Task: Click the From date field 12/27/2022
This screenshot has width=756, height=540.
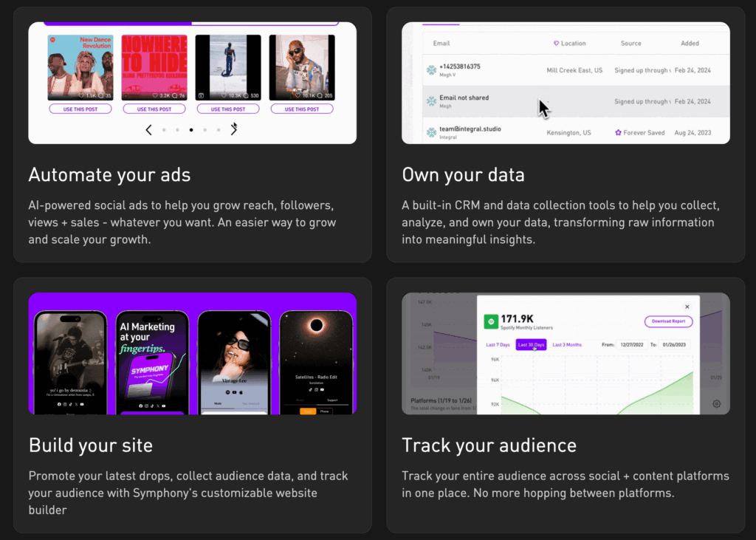Action: (x=632, y=345)
